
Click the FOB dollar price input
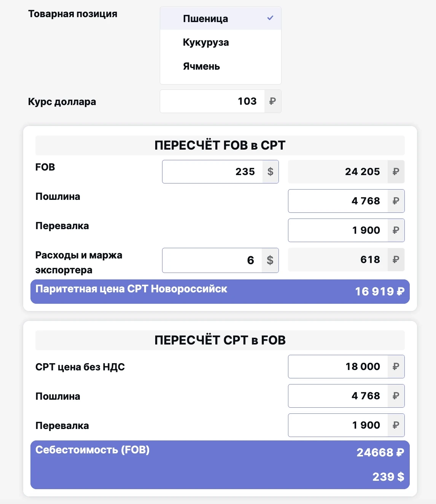coord(212,172)
